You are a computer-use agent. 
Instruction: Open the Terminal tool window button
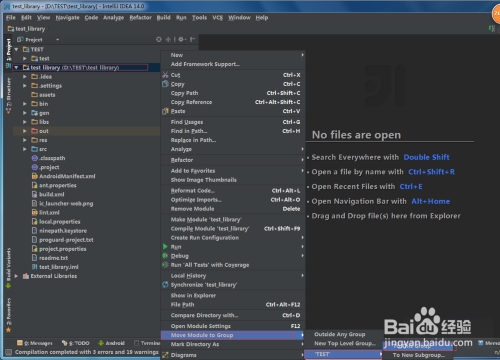tap(147, 343)
